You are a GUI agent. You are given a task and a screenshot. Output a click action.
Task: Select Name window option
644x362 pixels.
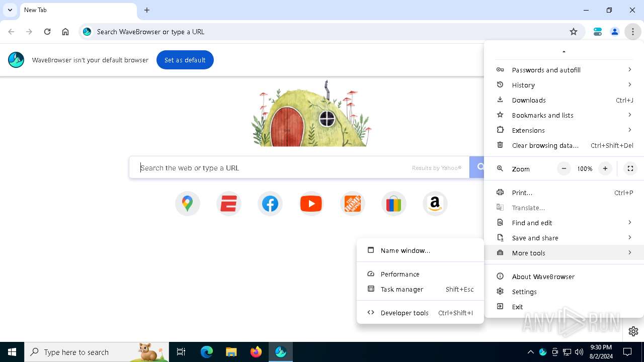pos(420,250)
